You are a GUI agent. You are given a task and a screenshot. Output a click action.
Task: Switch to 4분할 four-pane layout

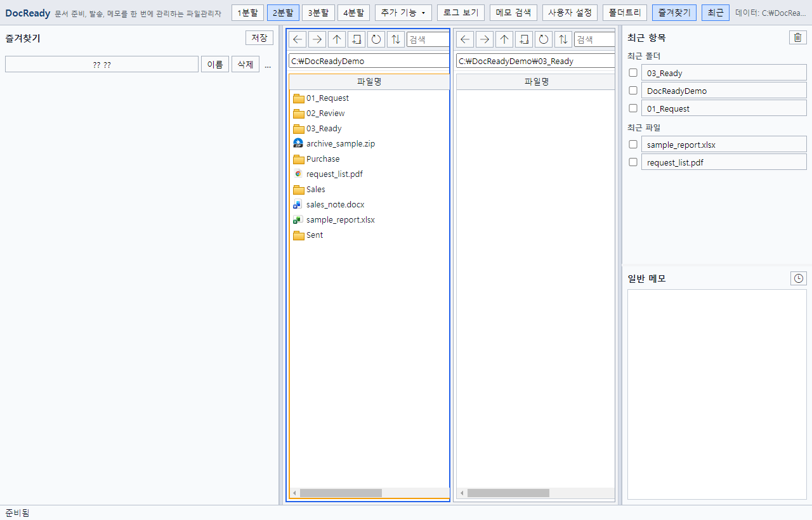354,13
